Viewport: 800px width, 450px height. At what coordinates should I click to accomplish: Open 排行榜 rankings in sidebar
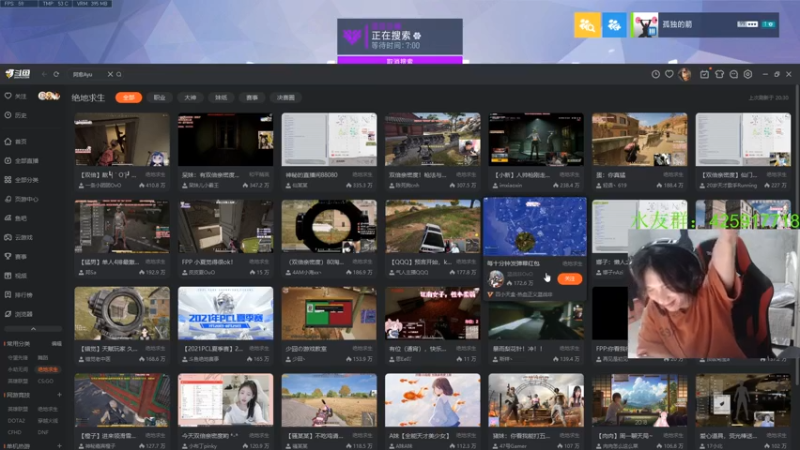(18, 295)
